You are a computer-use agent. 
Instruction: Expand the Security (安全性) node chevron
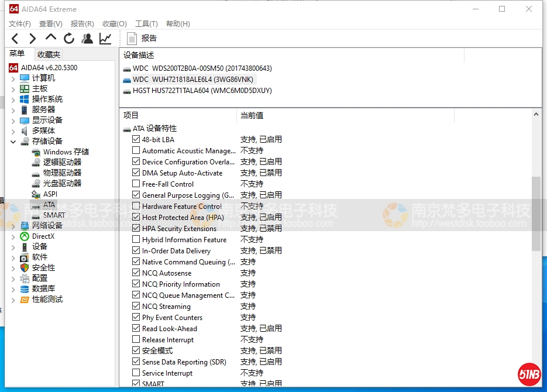tap(13, 269)
